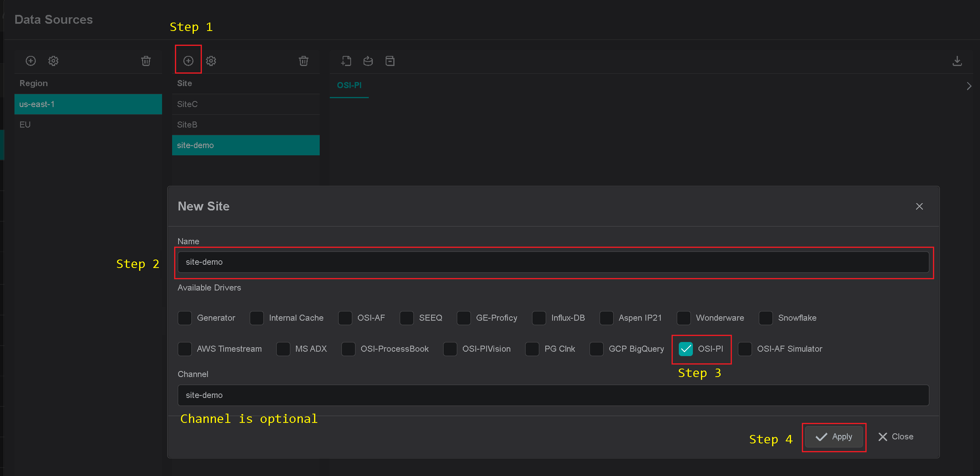Click the Site column header
The height and width of the screenshot is (476, 980).
[x=185, y=83]
